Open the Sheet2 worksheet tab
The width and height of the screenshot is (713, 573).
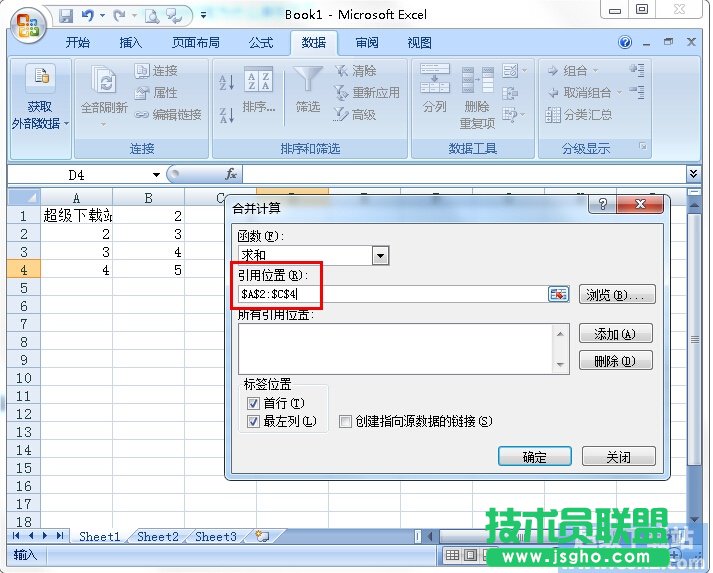157,537
